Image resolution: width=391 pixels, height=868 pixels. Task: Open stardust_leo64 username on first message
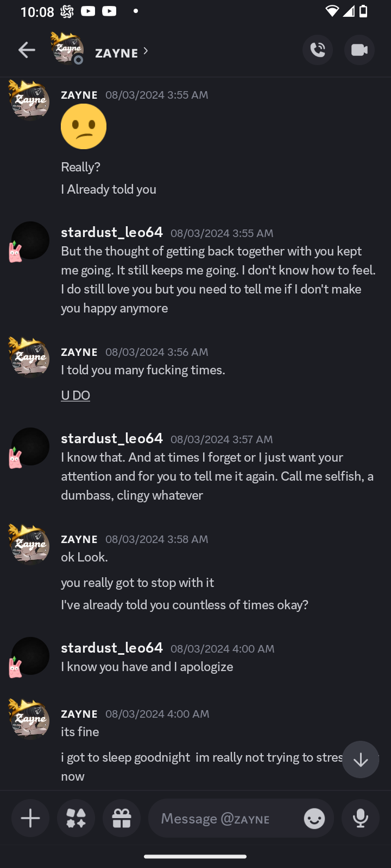coord(112,232)
